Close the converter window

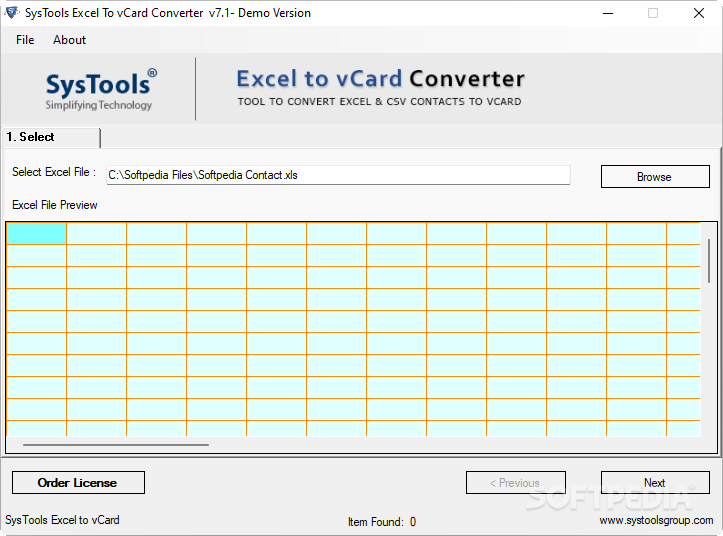[x=699, y=13]
